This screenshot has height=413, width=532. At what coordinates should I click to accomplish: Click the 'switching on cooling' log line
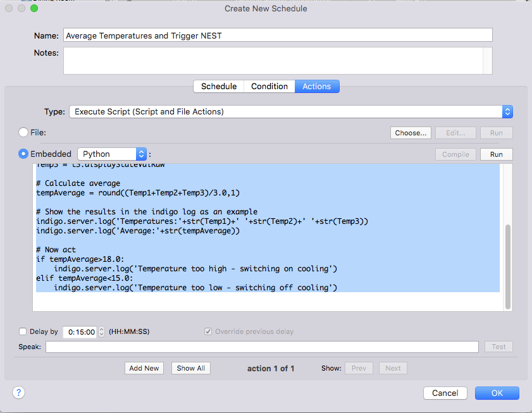[x=195, y=269]
